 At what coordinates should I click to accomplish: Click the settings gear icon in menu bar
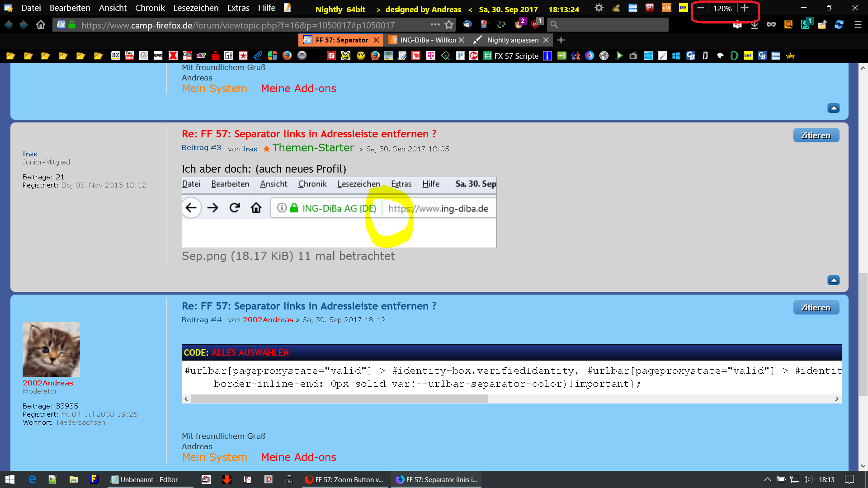click(x=599, y=8)
